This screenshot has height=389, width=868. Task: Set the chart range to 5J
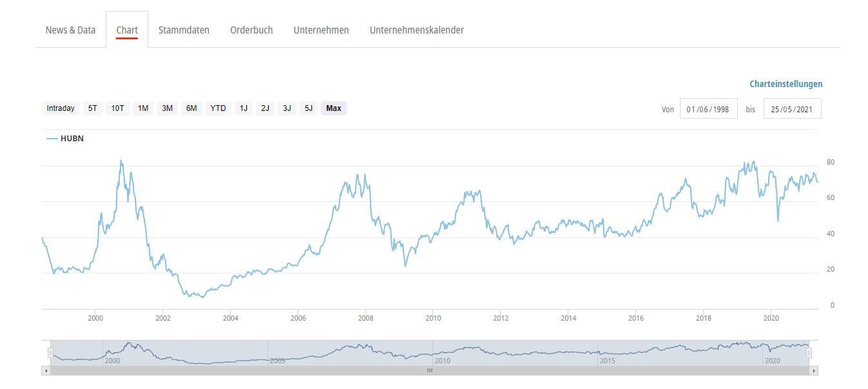309,108
